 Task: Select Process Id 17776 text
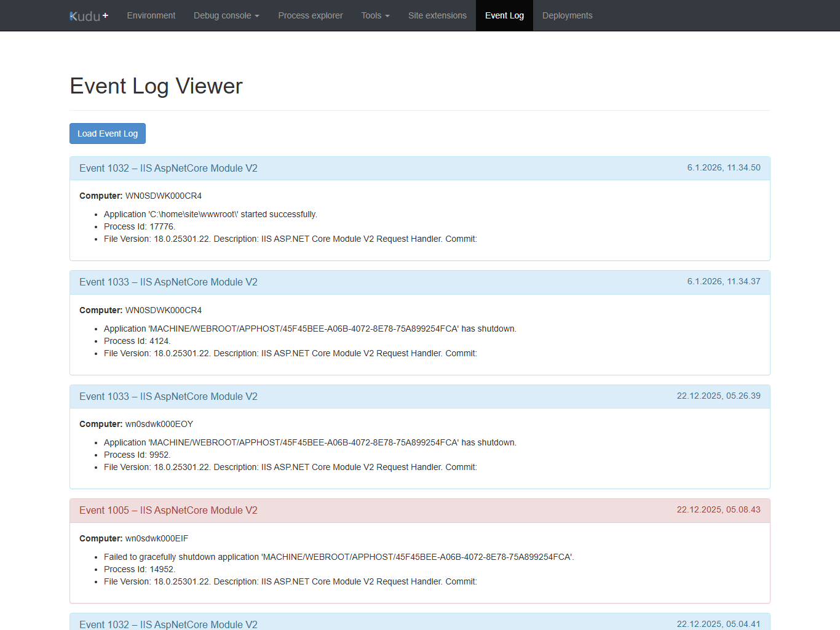(139, 226)
